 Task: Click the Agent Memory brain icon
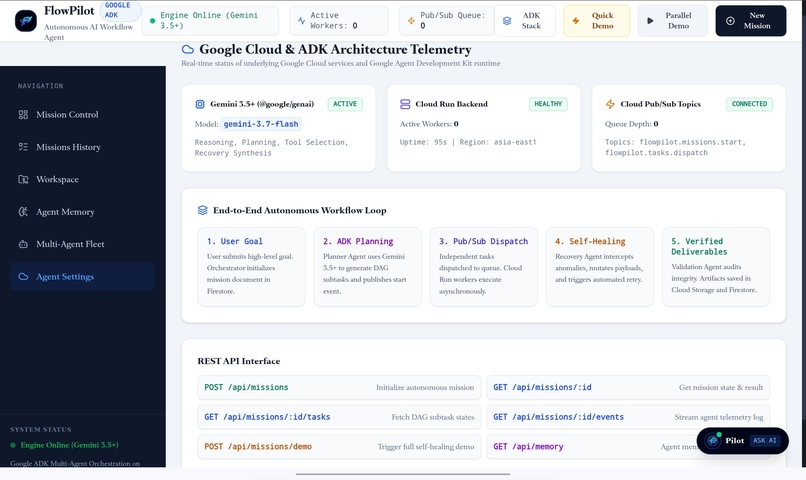coord(23,212)
